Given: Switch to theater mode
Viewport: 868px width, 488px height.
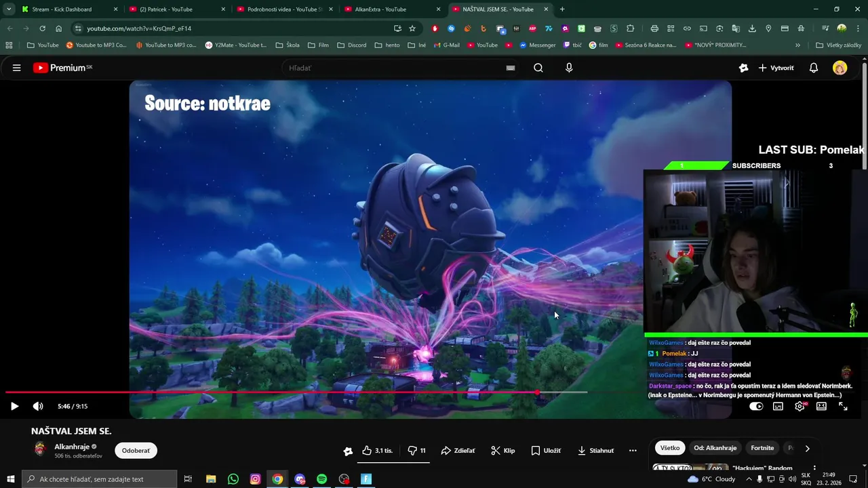Looking at the screenshot, I should coord(821,406).
